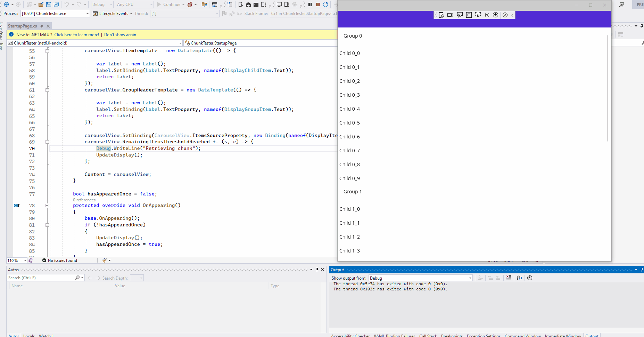Image resolution: width=644 pixels, height=337 pixels.
Task: Switch to the Watch 1 tab
Action: tap(46, 335)
